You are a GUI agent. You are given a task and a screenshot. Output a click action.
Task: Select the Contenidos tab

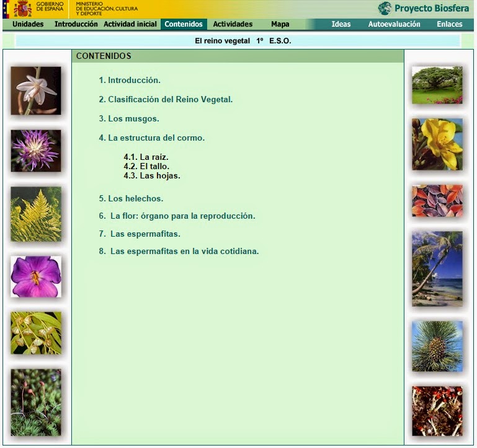pyautogui.click(x=184, y=24)
